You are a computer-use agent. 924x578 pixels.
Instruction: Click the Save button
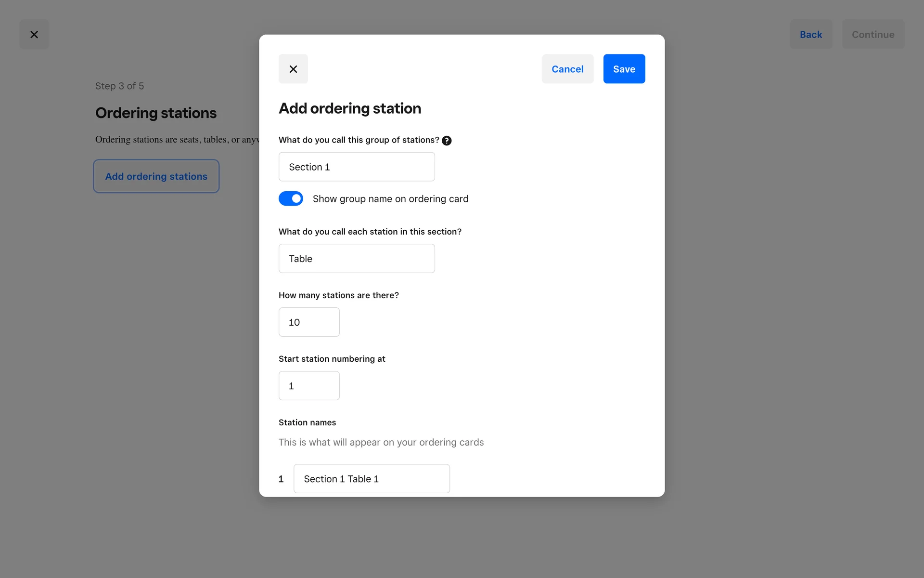point(624,69)
